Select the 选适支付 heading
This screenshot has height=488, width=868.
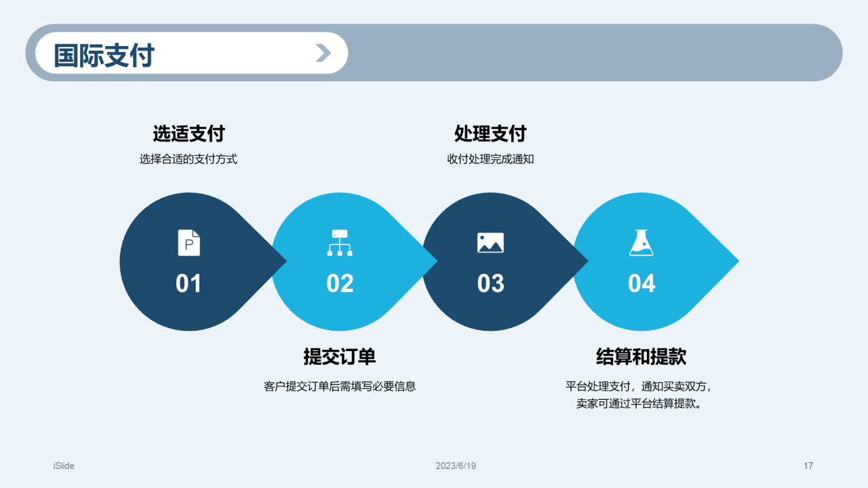(189, 134)
